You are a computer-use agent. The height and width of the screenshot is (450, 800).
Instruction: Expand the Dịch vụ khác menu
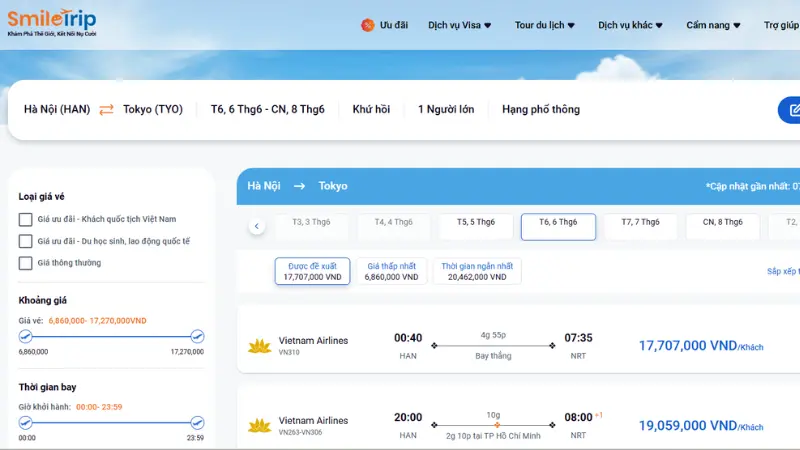coord(630,25)
